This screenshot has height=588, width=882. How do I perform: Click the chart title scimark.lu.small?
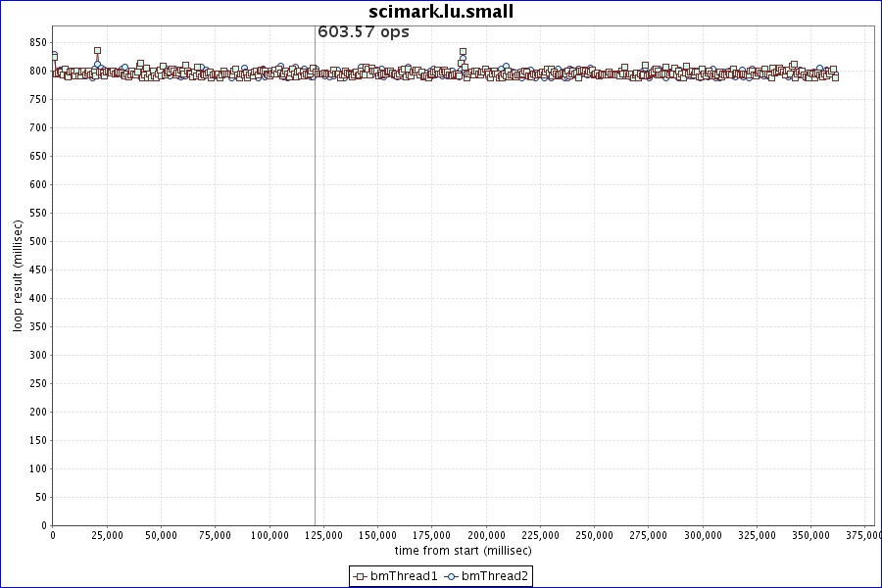[441, 12]
